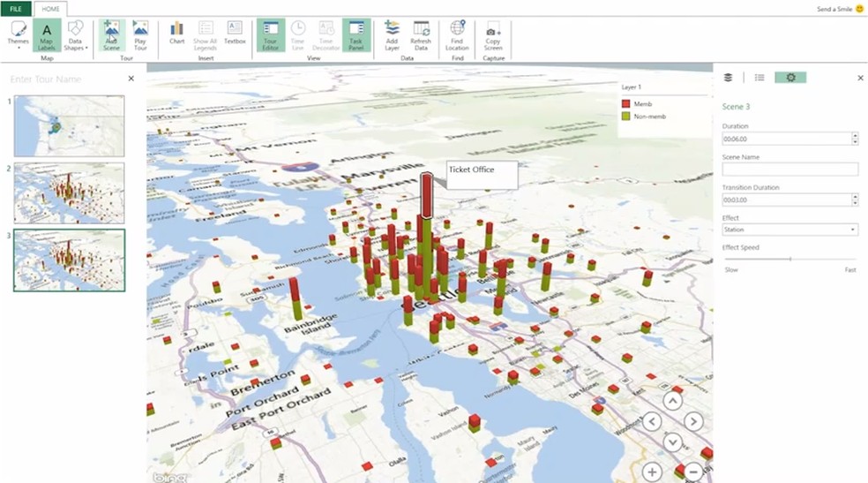Click the green Non-memb legend swatch

pyautogui.click(x=625, y=117)
